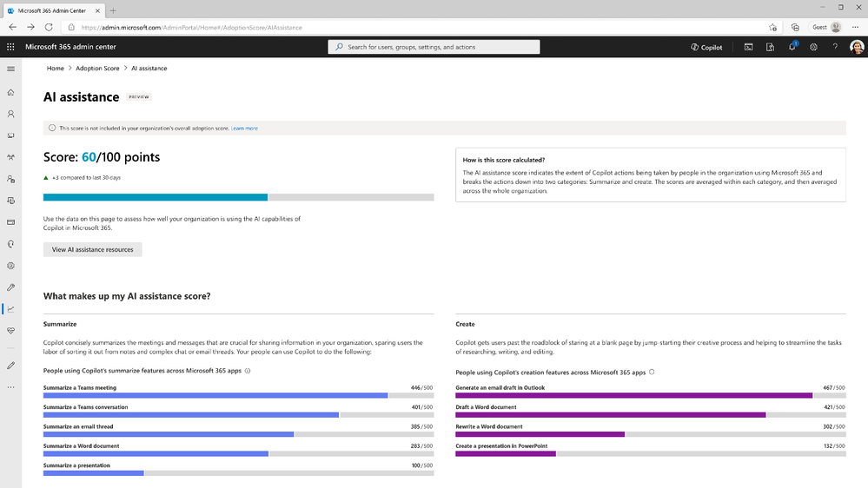The height and width of the screenshot is (488, 868).
Task: Click the browser refresh button
Action: [x=49, y=27]
